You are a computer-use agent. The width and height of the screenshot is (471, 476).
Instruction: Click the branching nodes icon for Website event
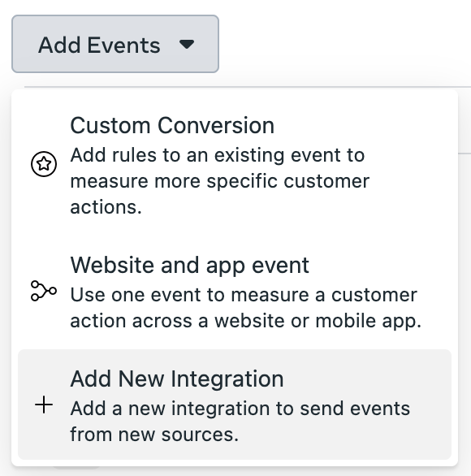44,291
